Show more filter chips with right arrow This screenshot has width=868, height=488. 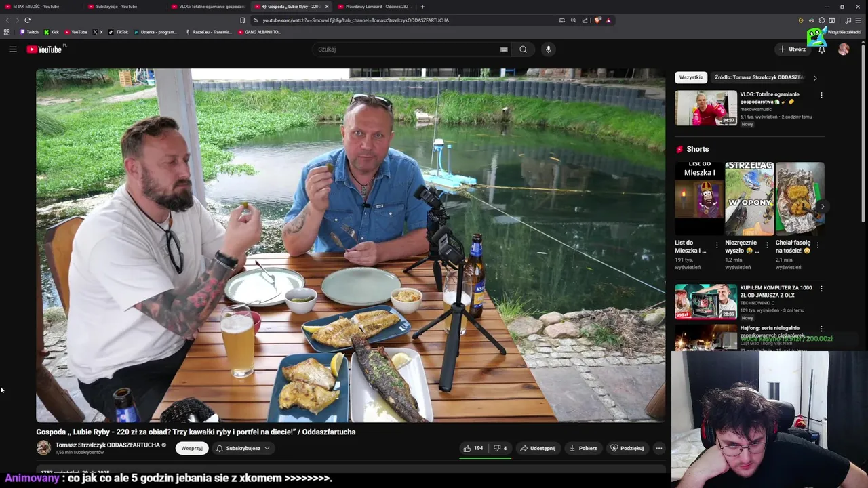[815, 77]
